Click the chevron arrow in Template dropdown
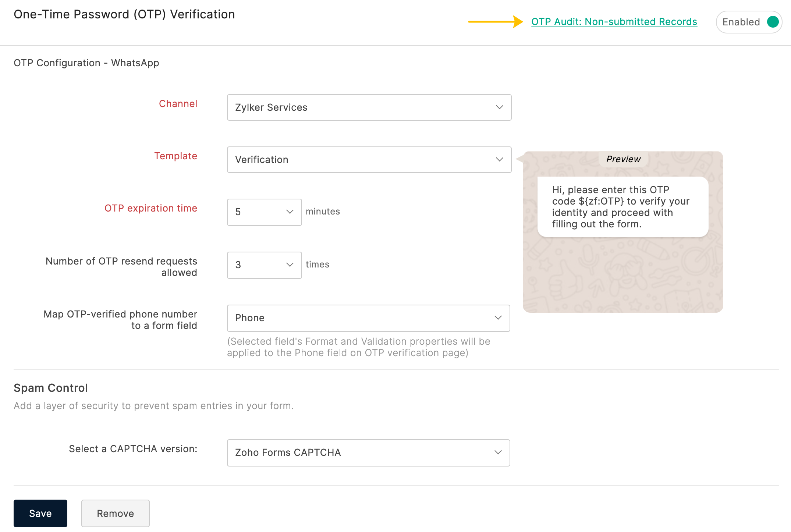Screen dimensions: 791x532 (499, 160)
